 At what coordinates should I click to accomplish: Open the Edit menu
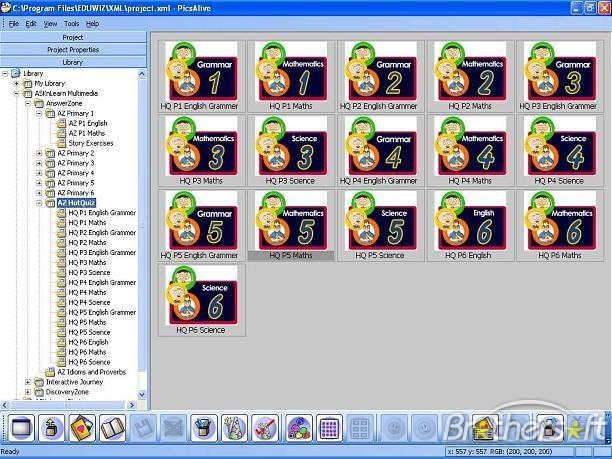pyautogui.click(x=31, y=24)
